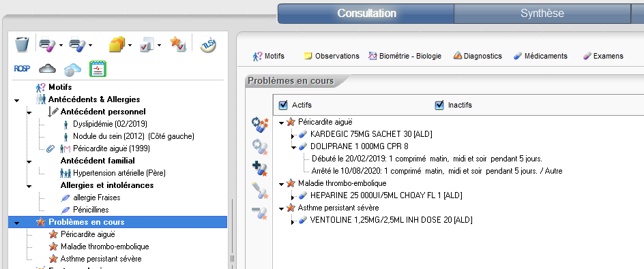
Task: Click the trash bin icon in toolbar
Action: coord(22,44)
